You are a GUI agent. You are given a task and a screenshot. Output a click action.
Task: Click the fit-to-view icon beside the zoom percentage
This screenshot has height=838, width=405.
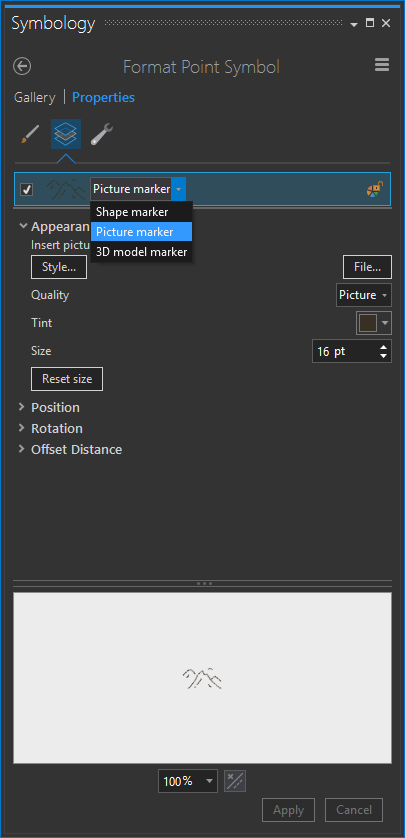pos(235,781)
